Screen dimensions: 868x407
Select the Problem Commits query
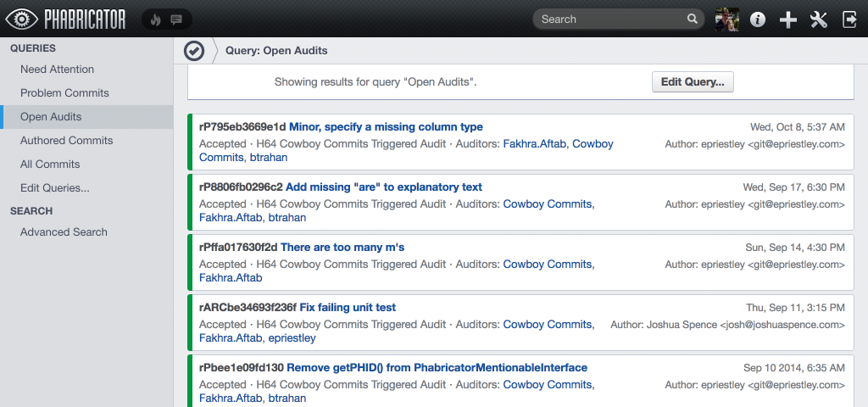pyautogui.click(x=64, y=93)
